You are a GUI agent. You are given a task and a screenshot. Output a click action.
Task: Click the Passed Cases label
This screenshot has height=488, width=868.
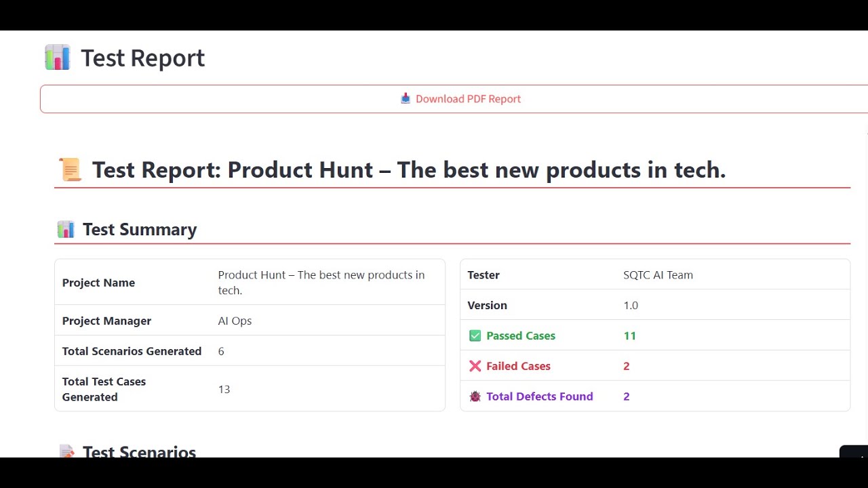click(521, 335)
